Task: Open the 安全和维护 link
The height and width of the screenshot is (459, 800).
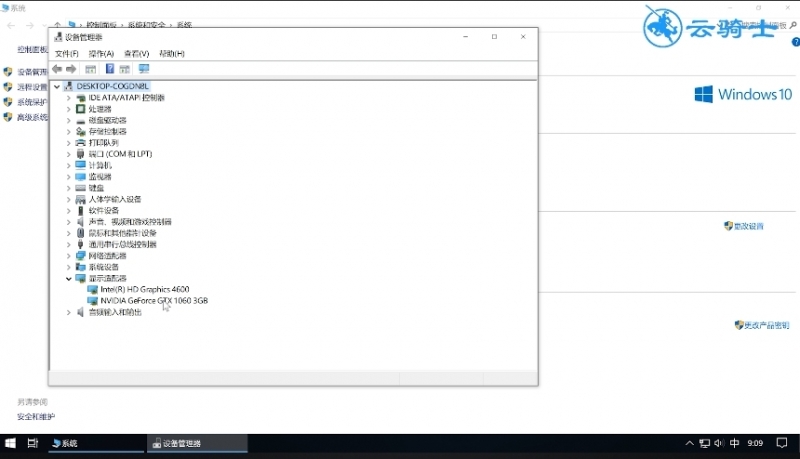Action: 36,417
